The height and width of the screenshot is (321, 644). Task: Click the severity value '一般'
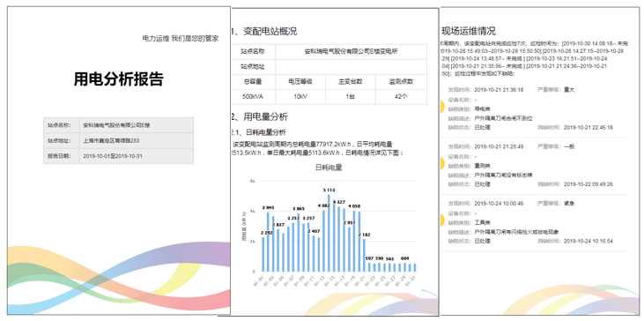(x=569, y=146)
